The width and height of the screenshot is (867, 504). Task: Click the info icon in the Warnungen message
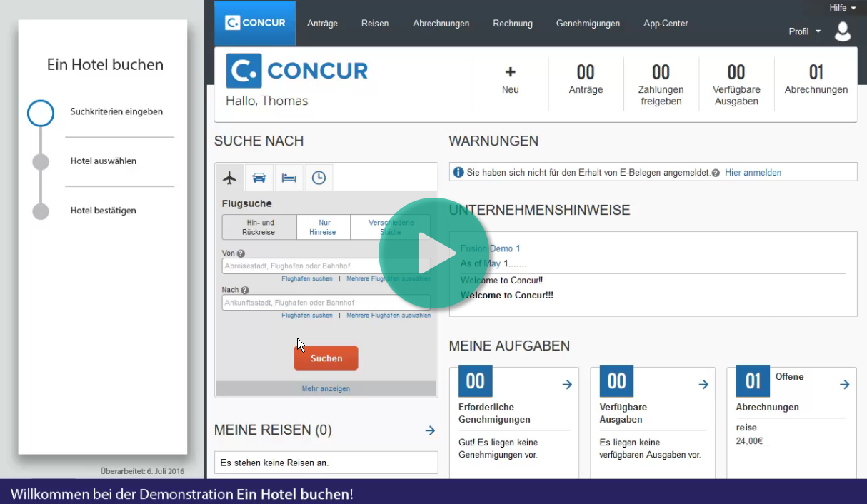click(459, 173)
